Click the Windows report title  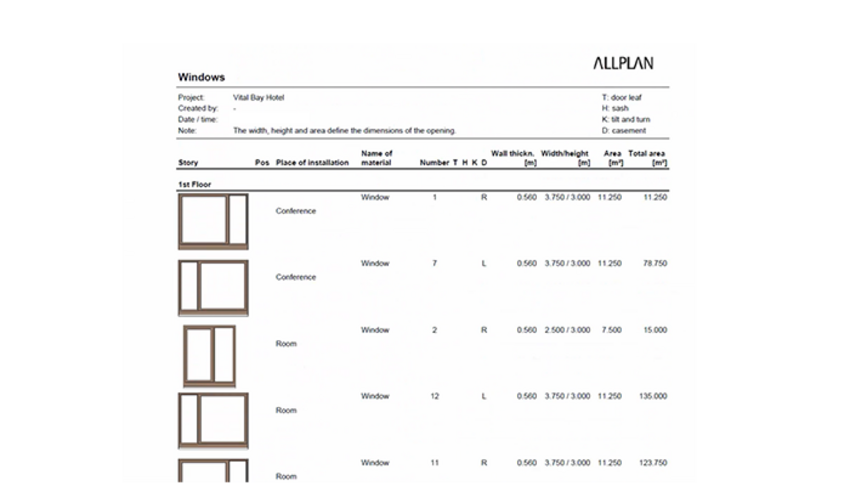pyautogui.click(x=201, y=77)
